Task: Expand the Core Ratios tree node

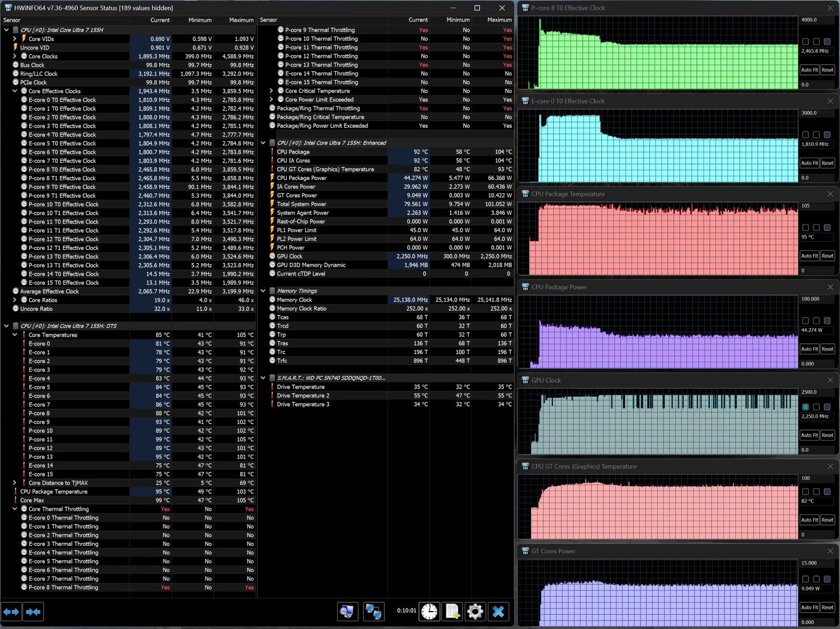Action: point(15,300)
